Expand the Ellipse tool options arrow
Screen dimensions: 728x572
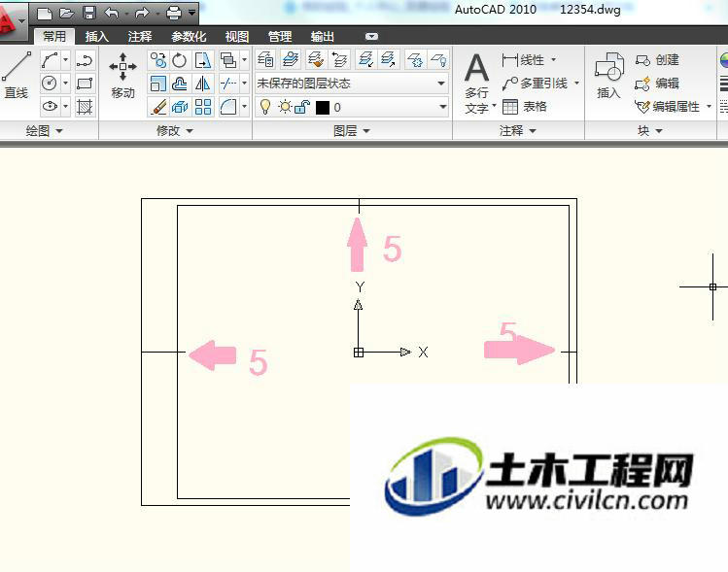(65, 107)
